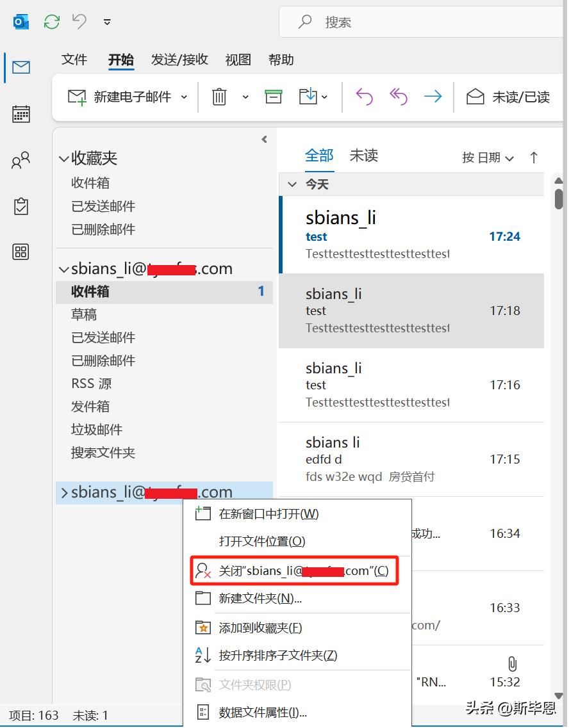Open the RSS 源 folder
This screenshot has height=728, width=569.
[91, 384]
